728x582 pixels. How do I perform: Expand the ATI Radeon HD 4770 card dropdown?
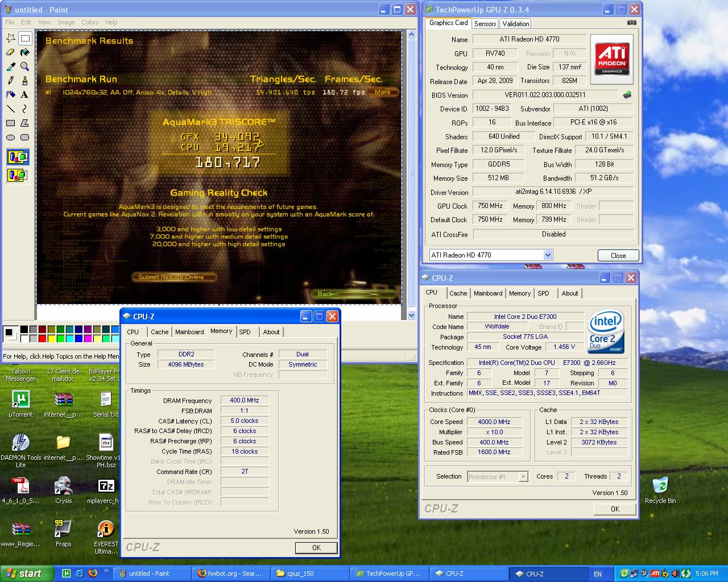[548, 255]
